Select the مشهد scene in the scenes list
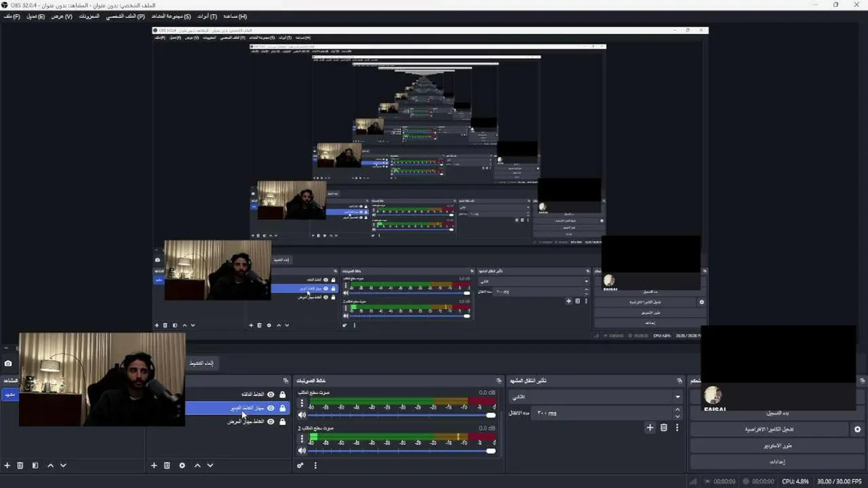 point(9,394)
